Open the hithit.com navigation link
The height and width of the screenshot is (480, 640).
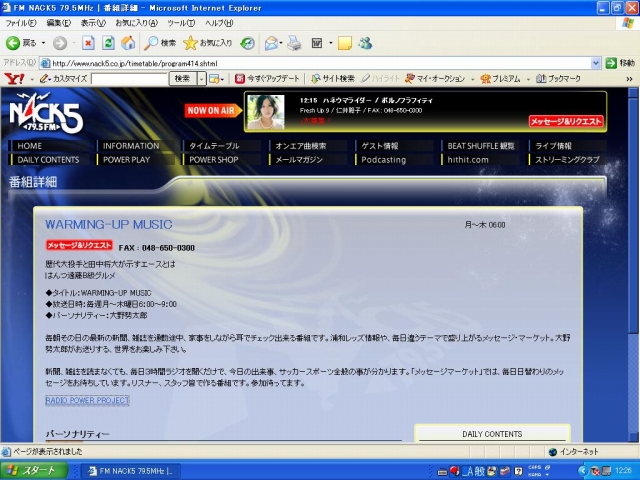pyautogui.click(x=468, y=160)
